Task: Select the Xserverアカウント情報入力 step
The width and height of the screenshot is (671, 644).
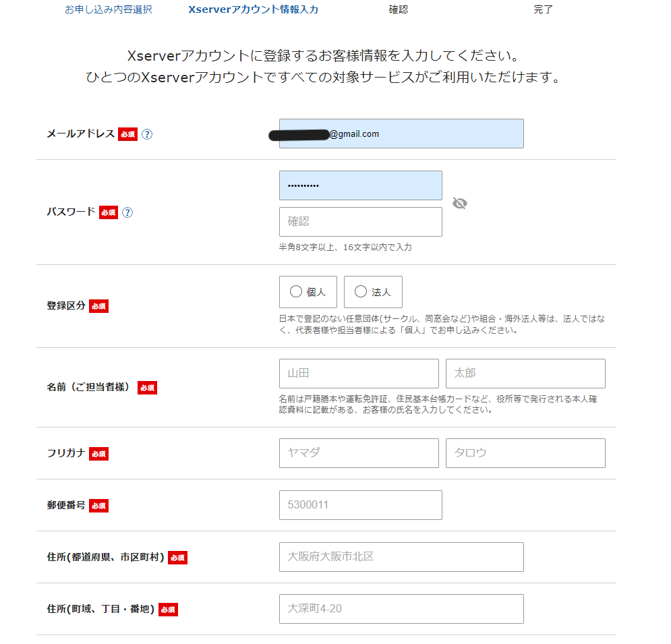Action: [x=254, y=9]
